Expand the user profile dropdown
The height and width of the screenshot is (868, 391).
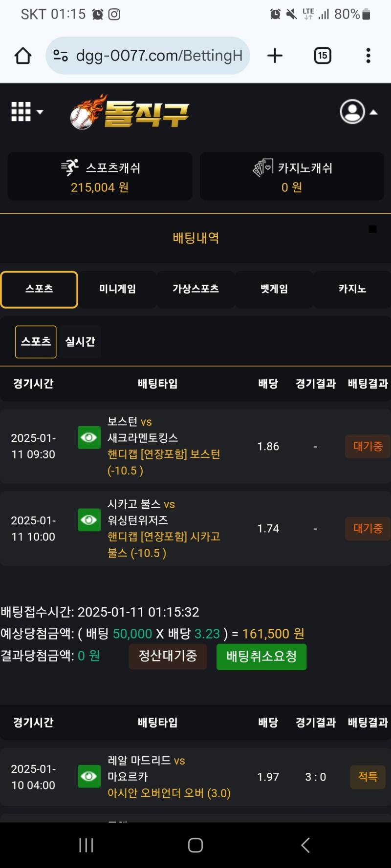coord(358,112)
